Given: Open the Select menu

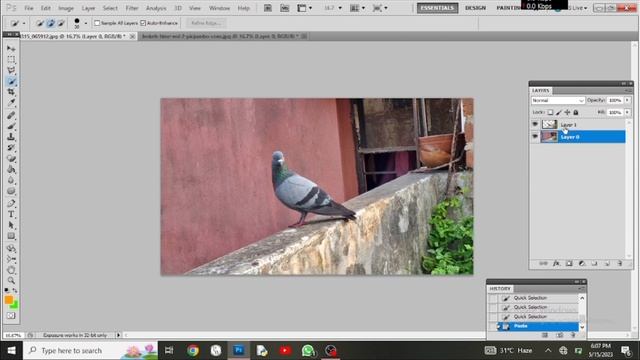Looking at the screenshot, I should (x=110, y=8).
